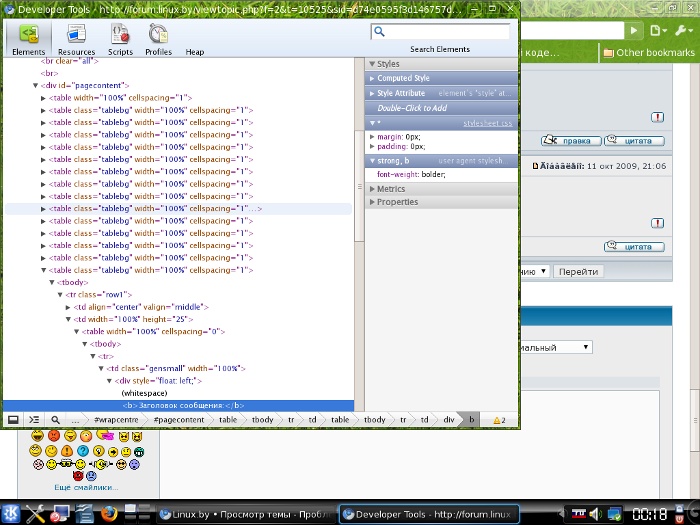The image size is (700, 525).
Task: Click the Перейти button
Action: (578, 271)
